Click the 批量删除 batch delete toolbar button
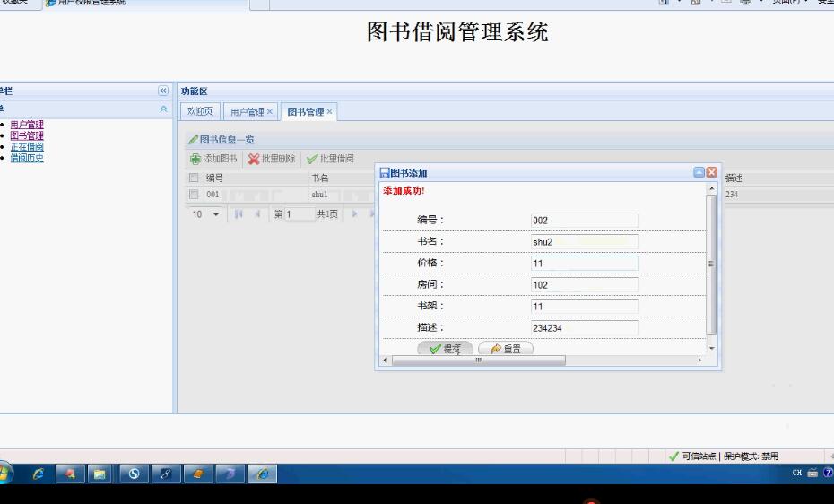 click(271, 159)
